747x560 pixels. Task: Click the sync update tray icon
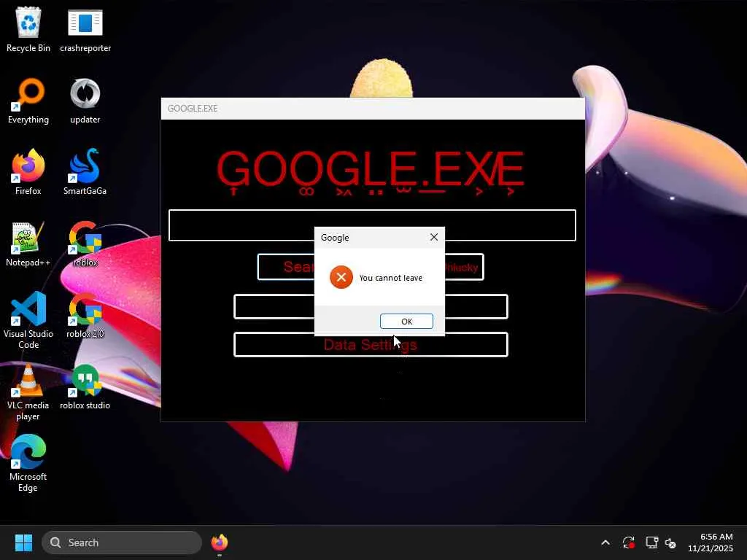pyautogui.click(x=628, y=542)
